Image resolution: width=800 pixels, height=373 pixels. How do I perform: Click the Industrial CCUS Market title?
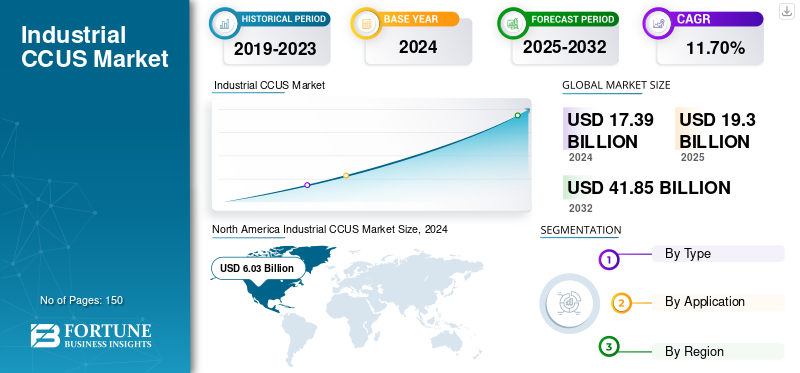click(x=95, y=47)
